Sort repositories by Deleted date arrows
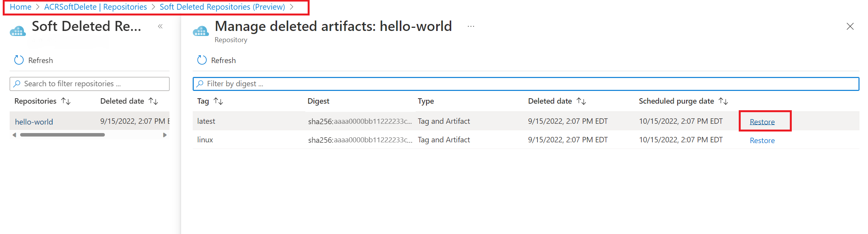Image resolution: width=868 pixels, height=234 pixels. coord(154,101)
